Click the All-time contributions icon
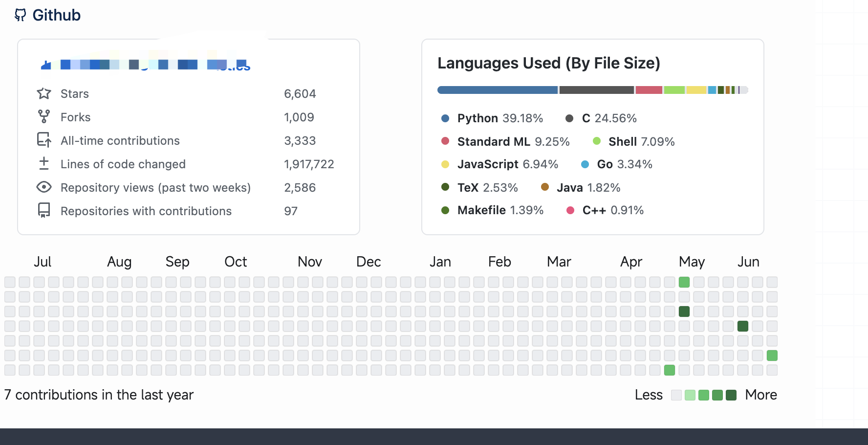 pos(44,140)
